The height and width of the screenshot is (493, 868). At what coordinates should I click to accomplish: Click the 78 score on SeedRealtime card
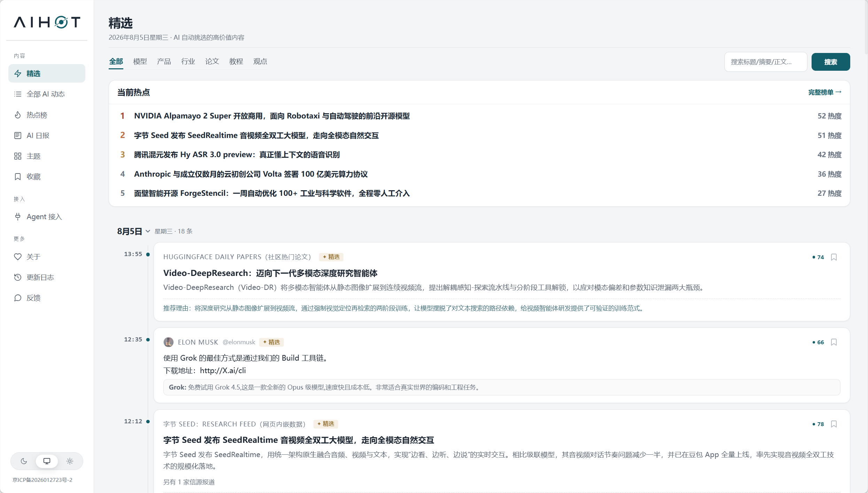[x=818, y=424]
